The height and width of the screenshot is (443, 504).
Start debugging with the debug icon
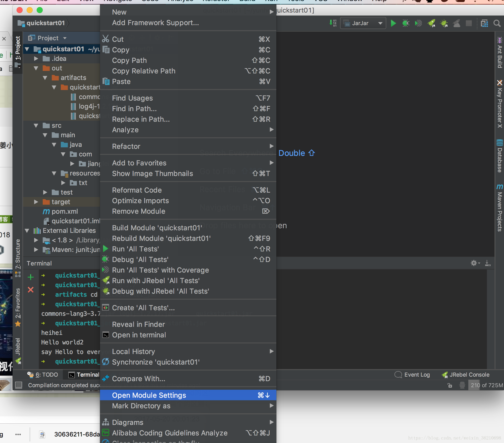pyautogui.click(x=406, y=23)
